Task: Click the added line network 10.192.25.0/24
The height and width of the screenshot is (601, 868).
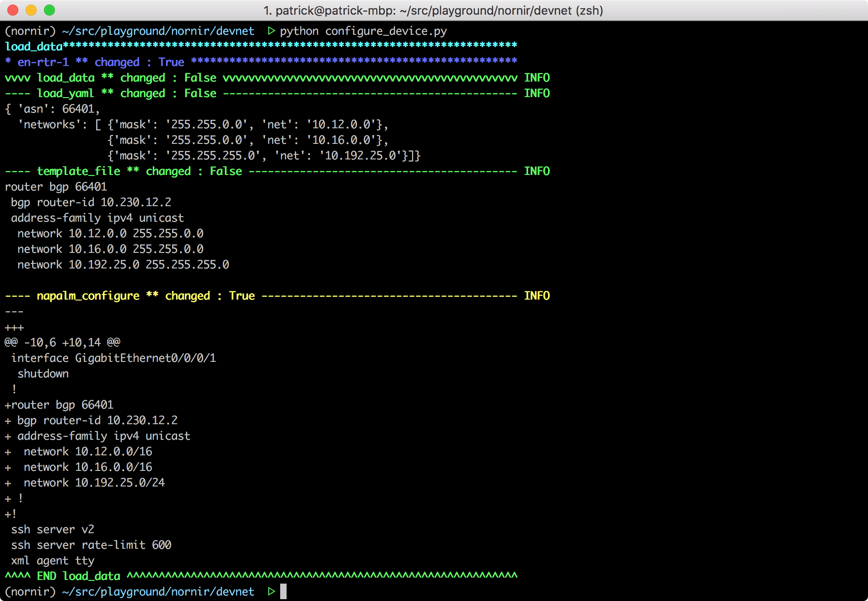Action: pos(94,483)
